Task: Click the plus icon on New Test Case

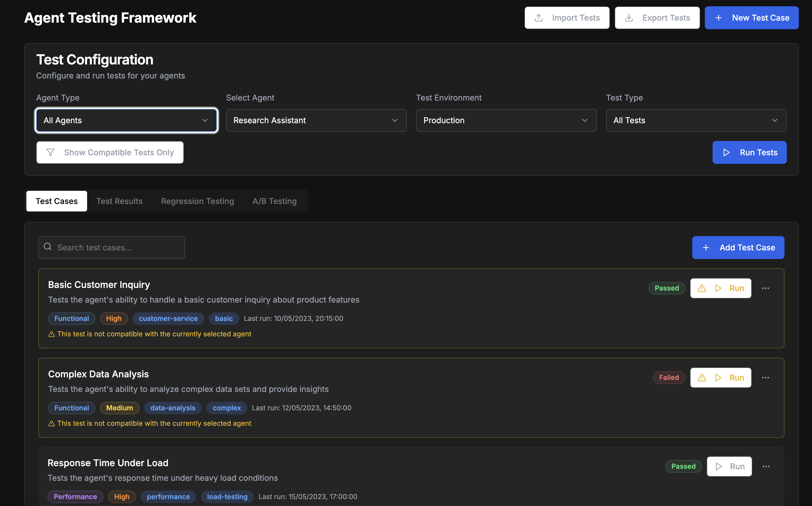Action: point(719,17)
